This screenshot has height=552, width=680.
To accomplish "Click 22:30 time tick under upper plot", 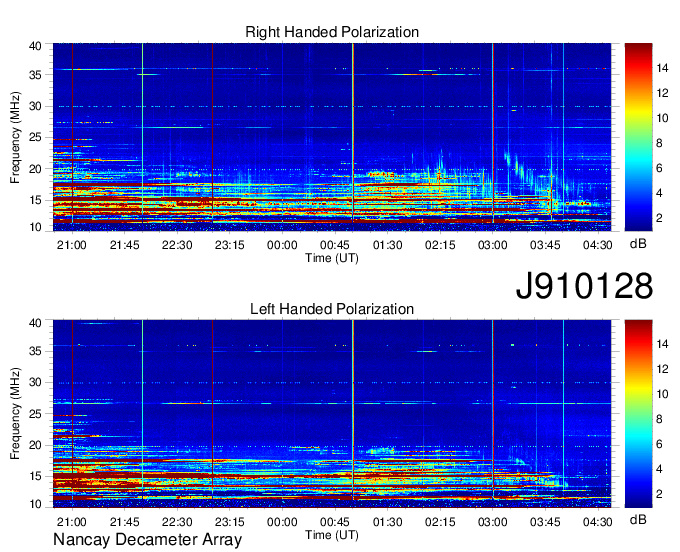I will coord(177,245).
